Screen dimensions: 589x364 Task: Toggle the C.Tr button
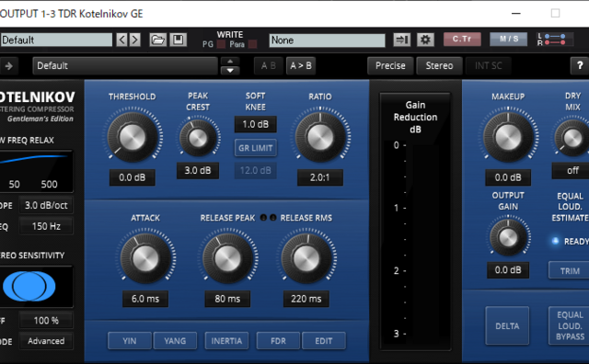click(x=462, y=39)
